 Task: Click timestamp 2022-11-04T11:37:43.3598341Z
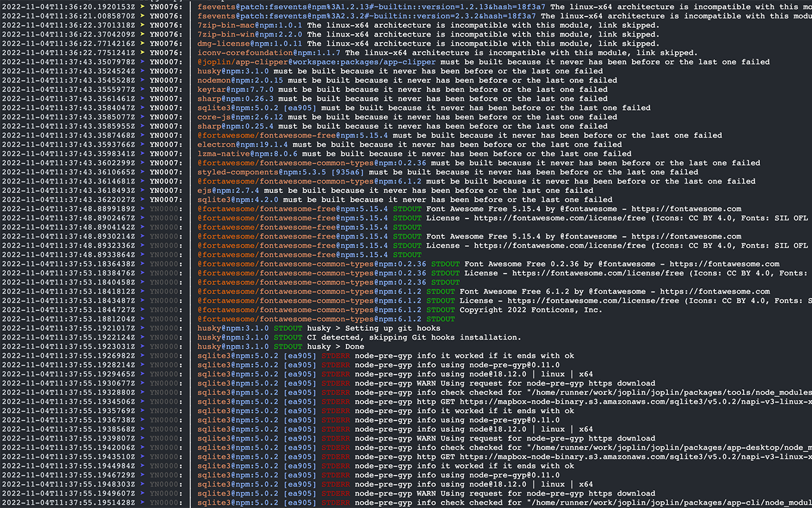[69, 154]
